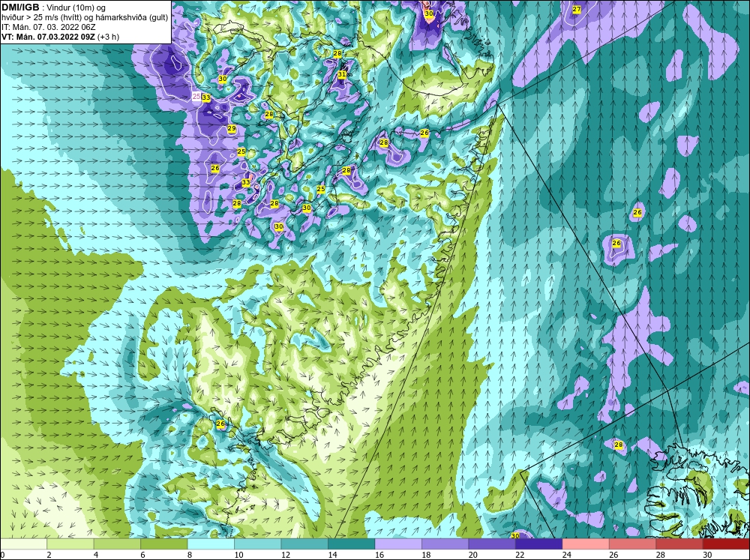Click the 18–20 m/s medium purple legend swatch
Viewport: 750px width, 560px height.
click(445, 544)
